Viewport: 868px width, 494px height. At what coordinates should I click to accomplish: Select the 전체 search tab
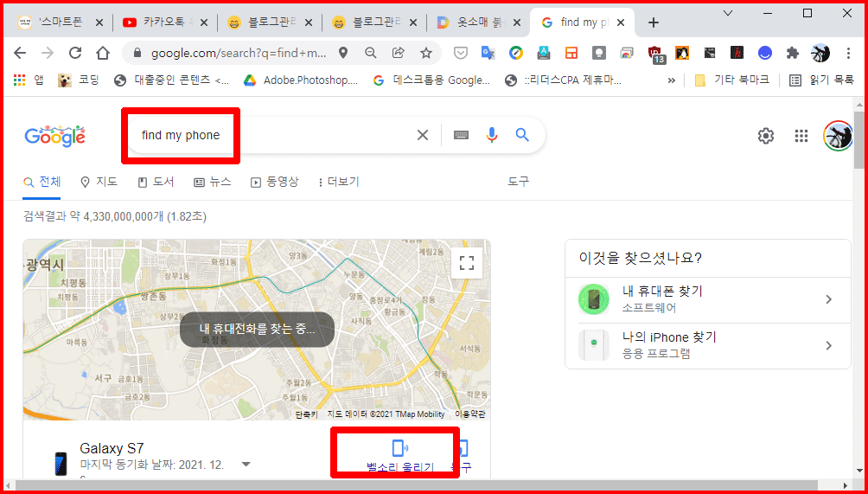[x=42, y=182]
